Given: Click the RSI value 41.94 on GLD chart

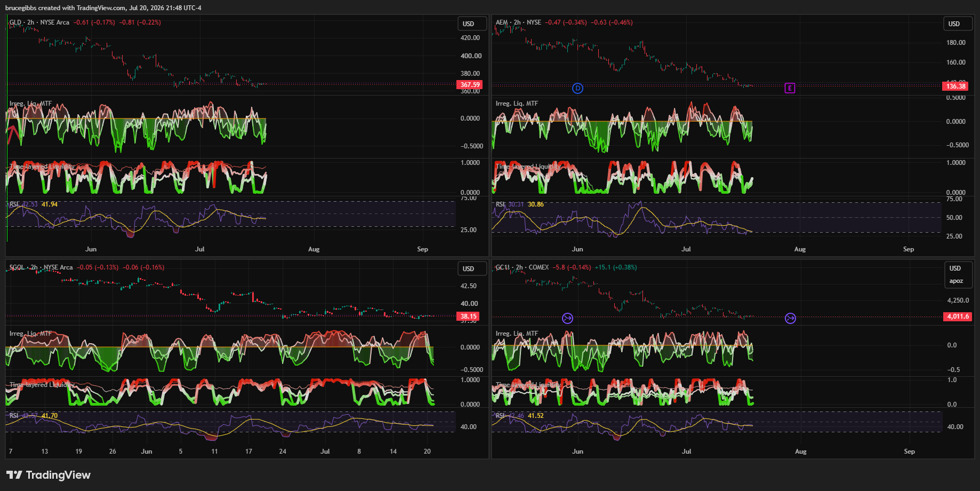Looking at the screenshot, I should pyautogui.click(x=50, y=204).
